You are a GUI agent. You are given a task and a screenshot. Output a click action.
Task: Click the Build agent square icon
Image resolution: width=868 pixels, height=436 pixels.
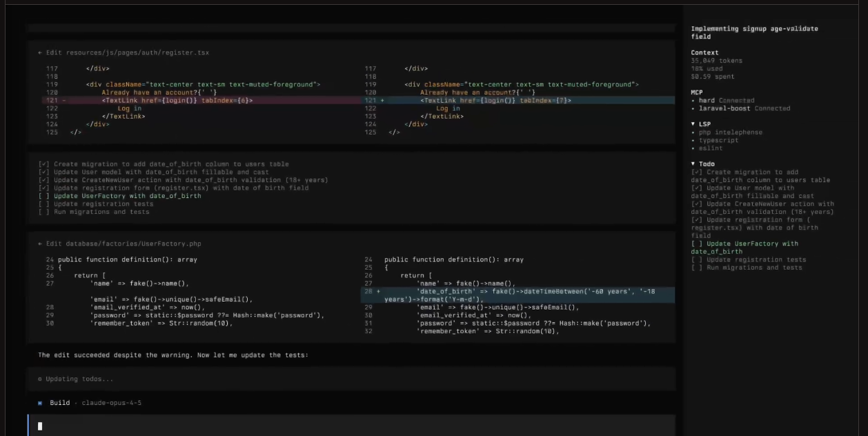click(x=40, y=403)
